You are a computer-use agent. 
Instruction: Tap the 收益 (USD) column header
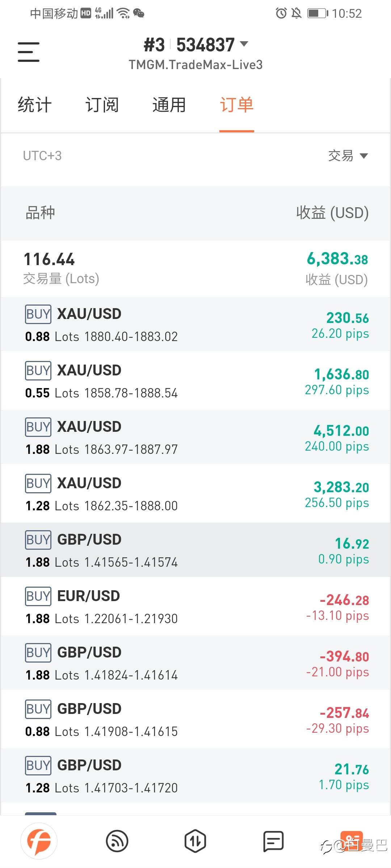pyautogui.click(x=332, y=213)
